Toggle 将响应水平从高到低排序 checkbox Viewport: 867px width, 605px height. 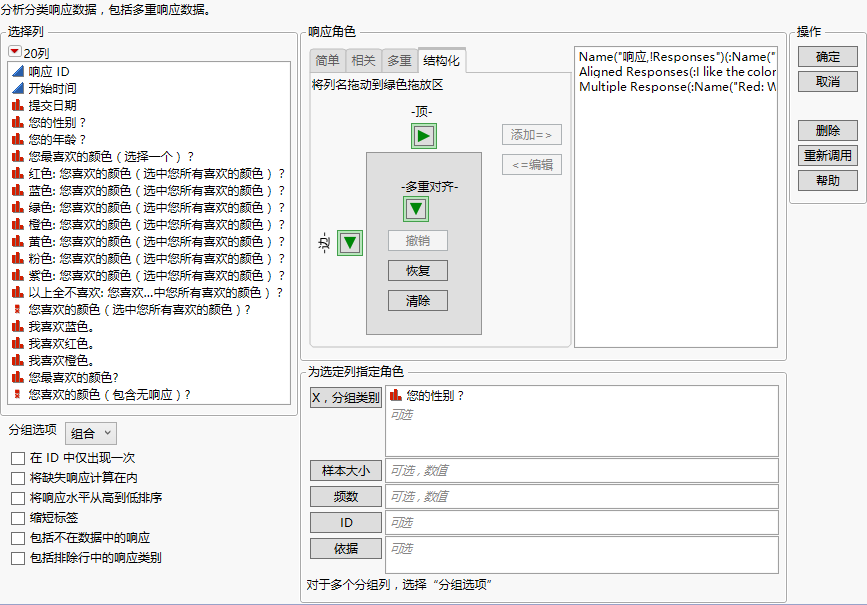coord(18,498)
